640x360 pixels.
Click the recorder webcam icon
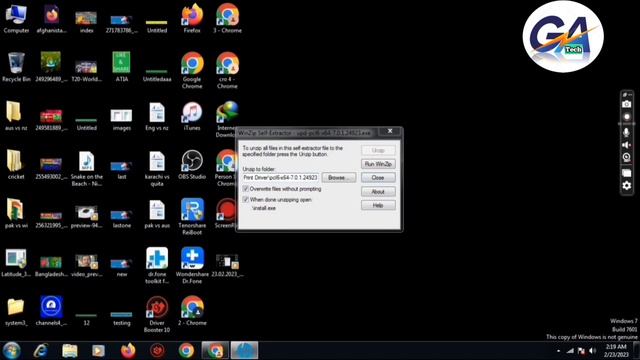click(x=627, y=158)
